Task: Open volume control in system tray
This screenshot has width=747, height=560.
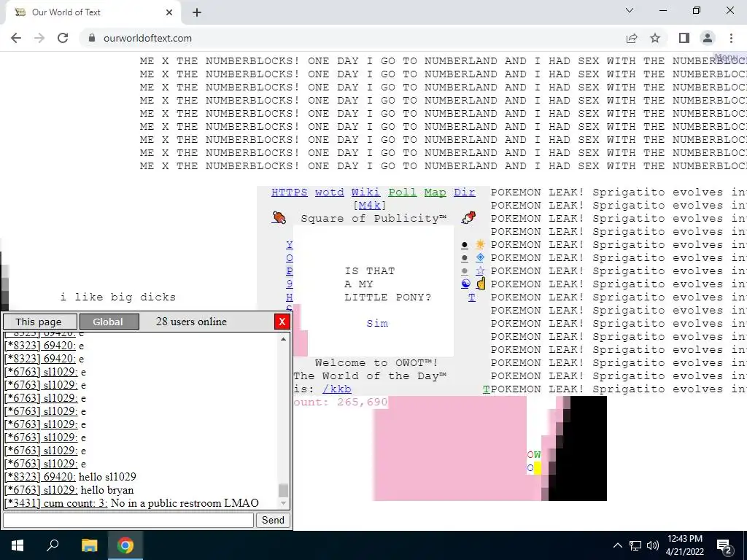Action: [653, 545]
